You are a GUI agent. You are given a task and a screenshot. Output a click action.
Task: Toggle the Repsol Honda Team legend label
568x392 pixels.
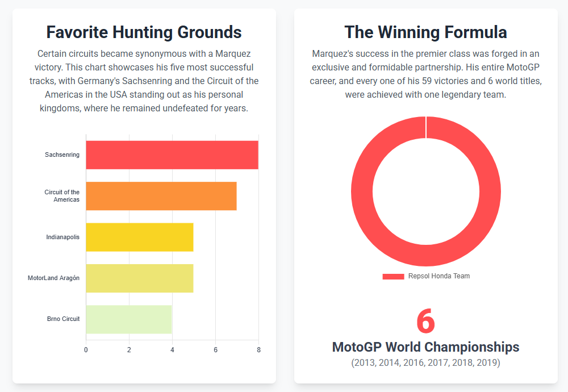click(x=439, y=277)
